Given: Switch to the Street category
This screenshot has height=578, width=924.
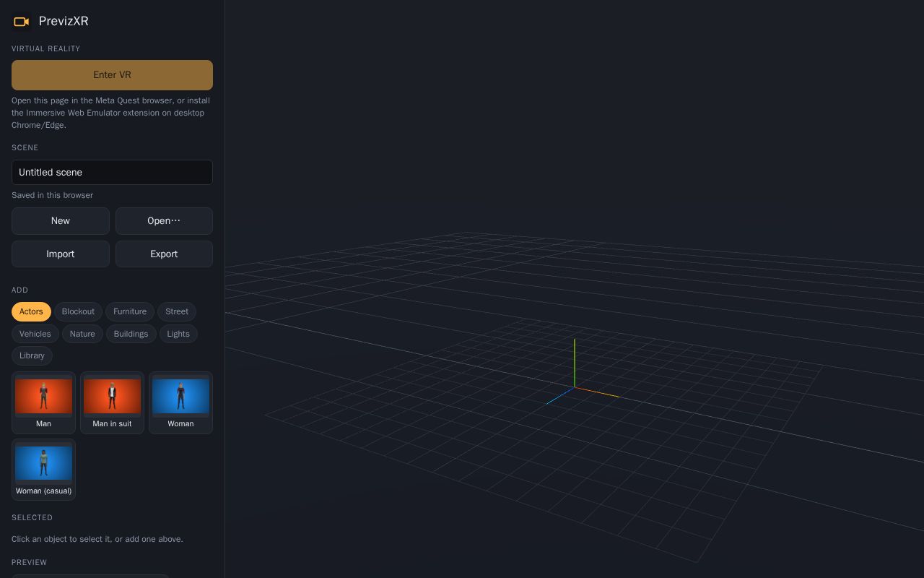Looking at the screenshot, I should pyautogui.click(x=177, y=311).
